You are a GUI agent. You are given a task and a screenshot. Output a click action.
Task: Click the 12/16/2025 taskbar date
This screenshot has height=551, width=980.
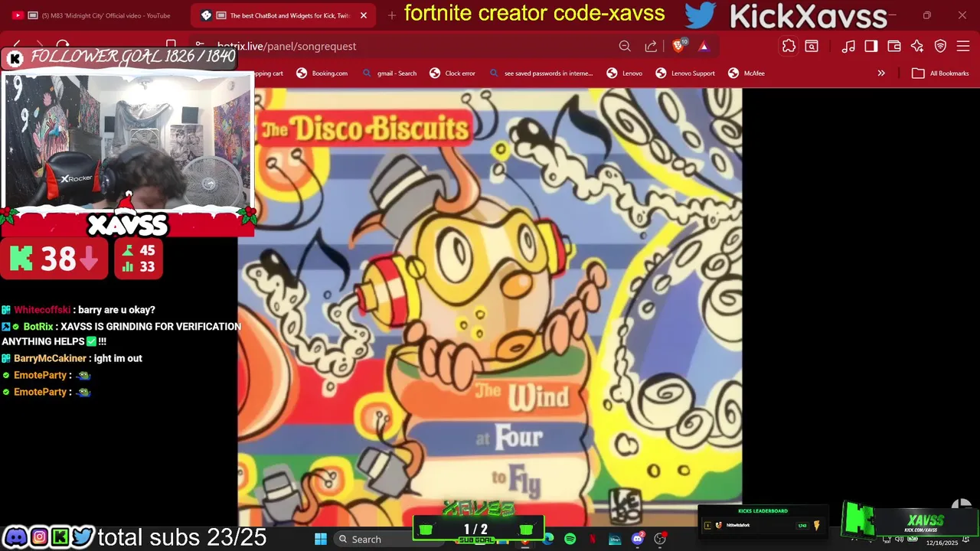(x=942, y=543)
